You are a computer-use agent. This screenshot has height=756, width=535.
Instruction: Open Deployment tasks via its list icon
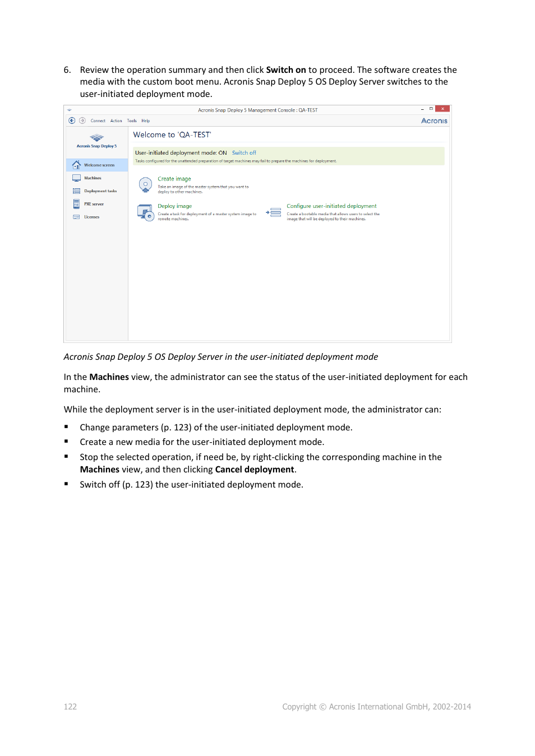[x=76, y=191]
